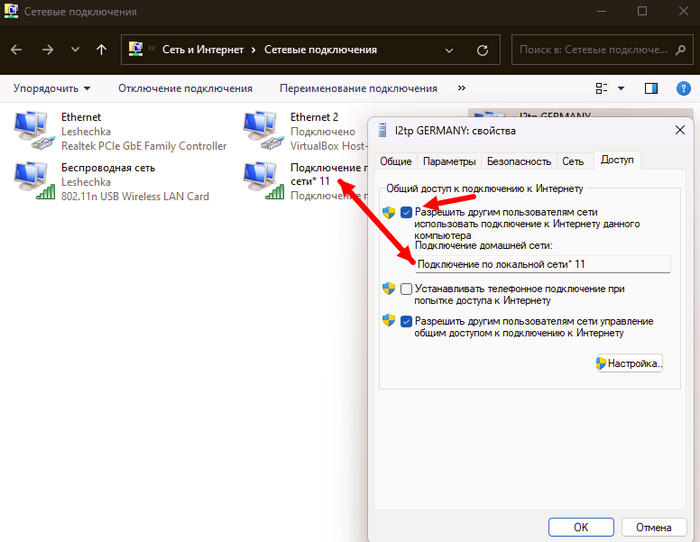Click the Forward navigation arrow
700x542 pixels.
[47, 49]
